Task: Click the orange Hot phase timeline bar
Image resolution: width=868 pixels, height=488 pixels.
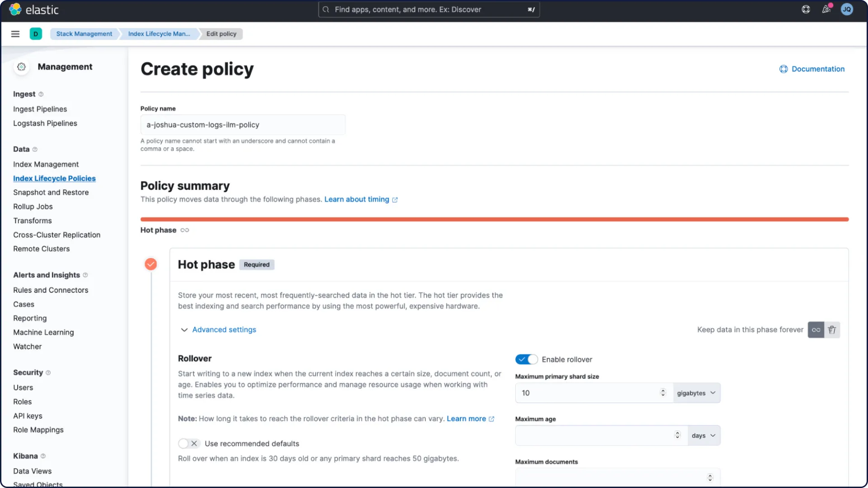Action: coord(494,220)
